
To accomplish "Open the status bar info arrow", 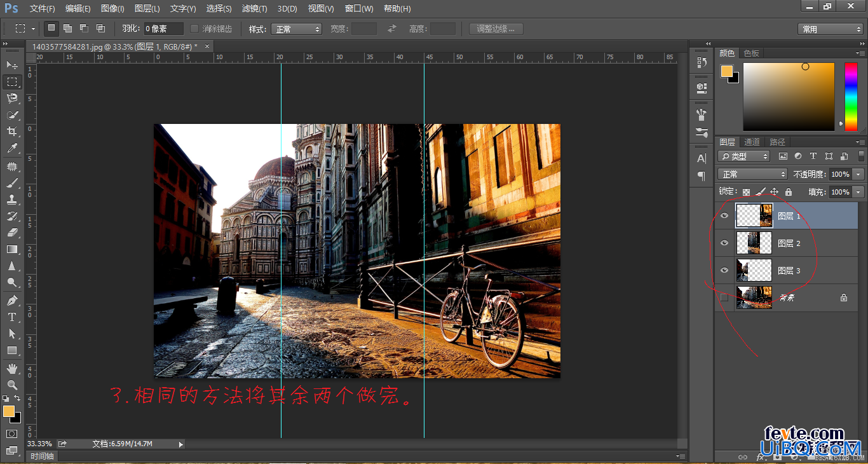I will [181, 444].
